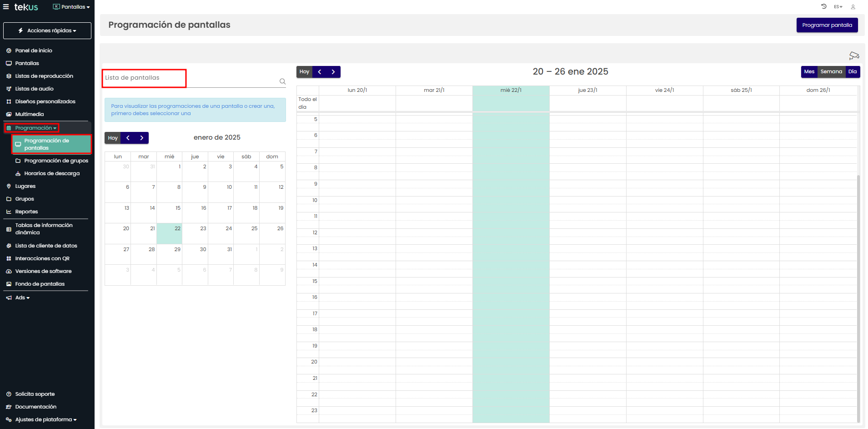Go to previous month in mini calendar

(128, 138)
